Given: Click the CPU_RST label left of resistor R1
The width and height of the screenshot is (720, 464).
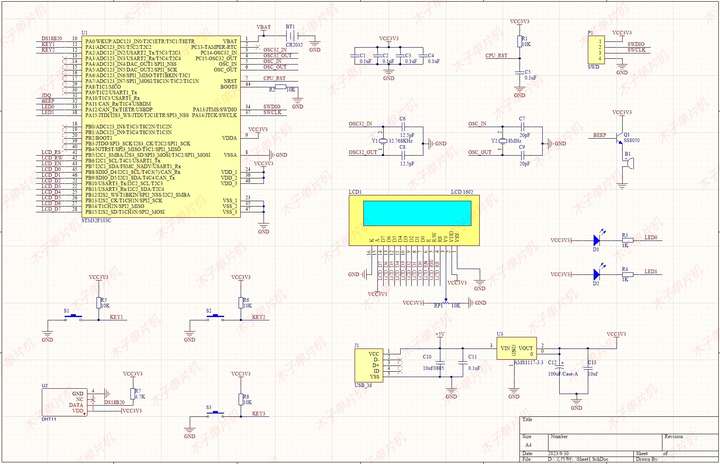Looking at the screenshot, I should [496, 56].
